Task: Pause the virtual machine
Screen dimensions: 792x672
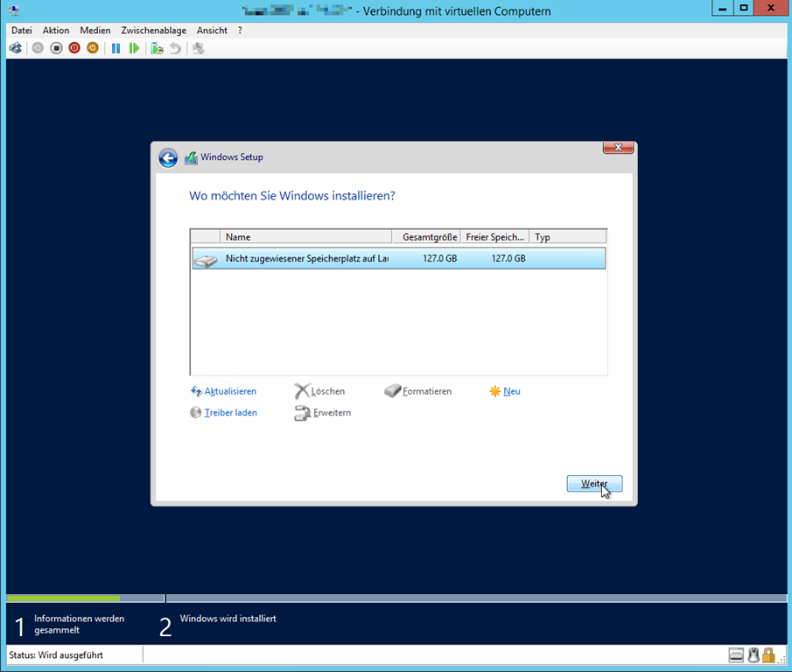Action: [x=116, y=48]
